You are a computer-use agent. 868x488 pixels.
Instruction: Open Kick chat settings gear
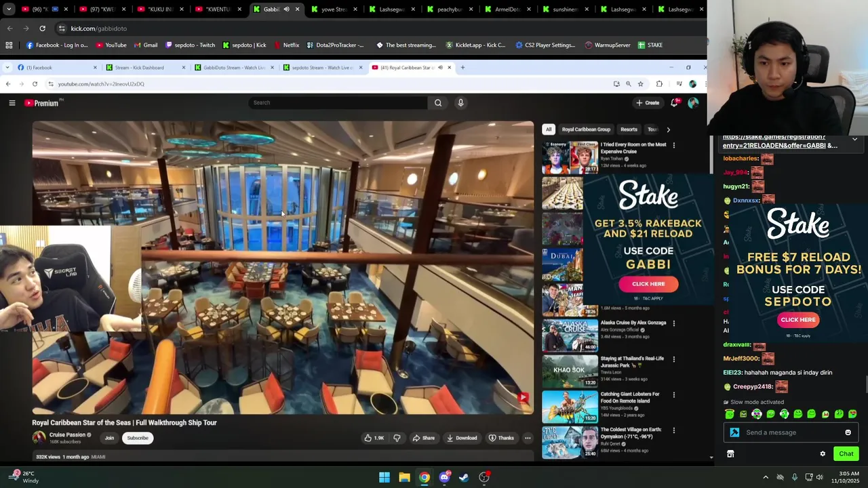pos(823,454)
